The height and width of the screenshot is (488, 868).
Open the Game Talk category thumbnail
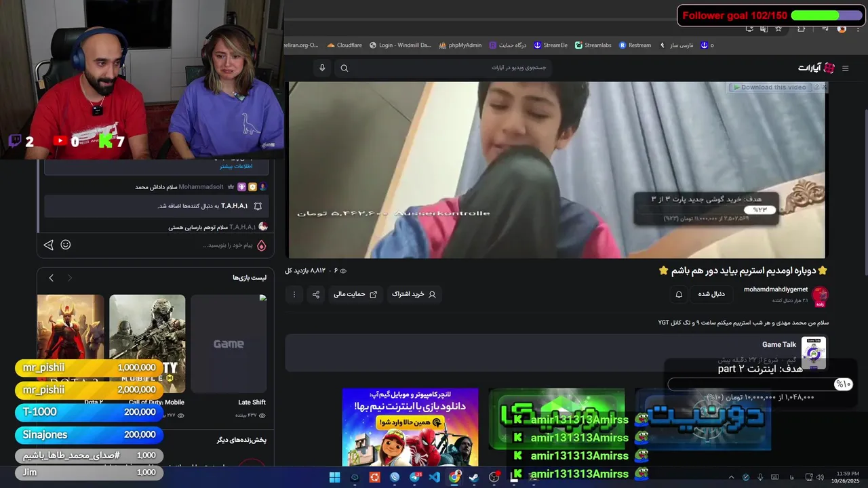tap(814, 352)
